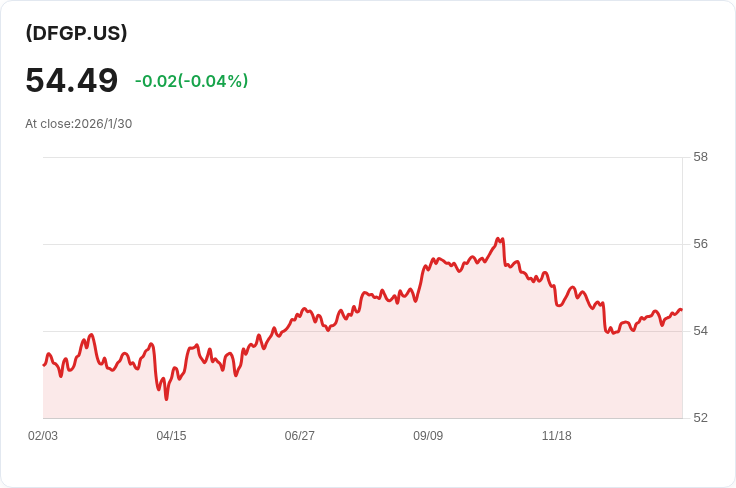Select the 04/15 date on the x-axis
This screenshot has height=488, width=736.
coord(171,436)
